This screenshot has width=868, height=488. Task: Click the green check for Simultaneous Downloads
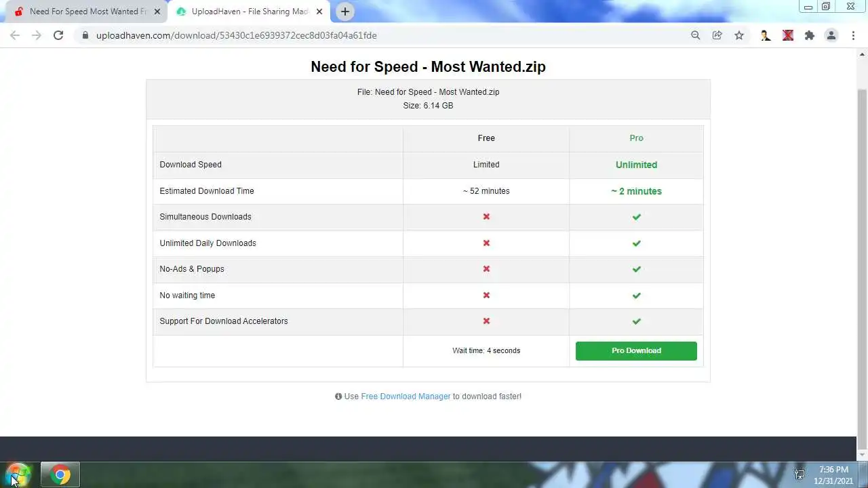pos(636,217)
